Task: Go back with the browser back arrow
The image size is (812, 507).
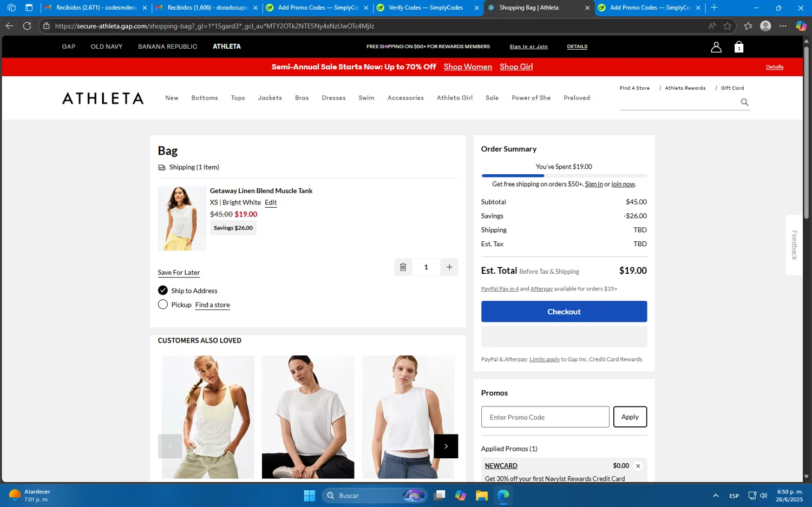Action: tap(9, 25)
